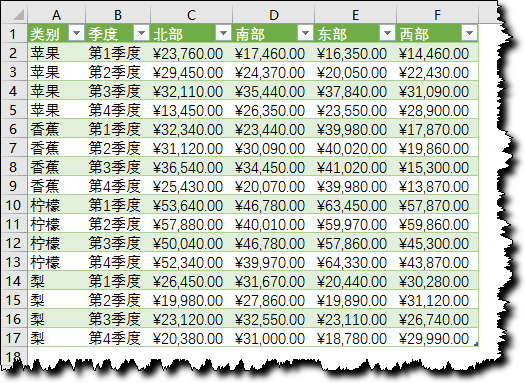Click cell ¥17,460.00
The image size is (525, 383).
click(x=273, y=53)
